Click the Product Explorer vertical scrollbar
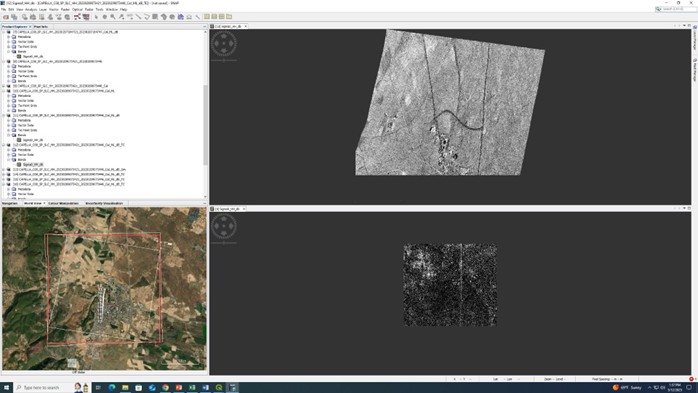The height and width of the screenshot is (393, 698). [205, 125]
